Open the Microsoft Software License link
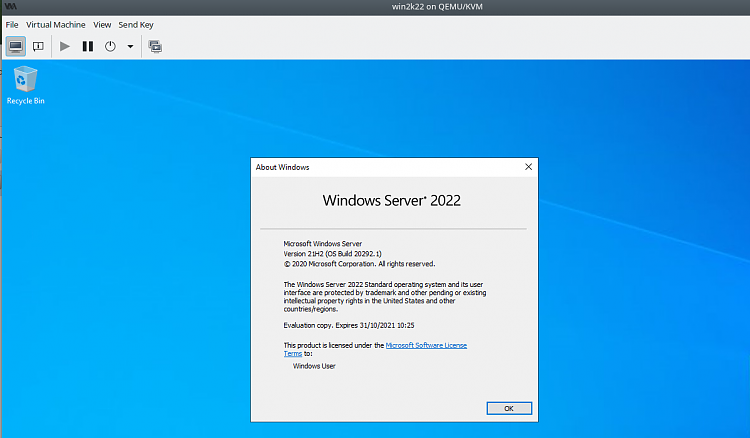The width and height of the screenshot is (750, 438). pos(426,345)
